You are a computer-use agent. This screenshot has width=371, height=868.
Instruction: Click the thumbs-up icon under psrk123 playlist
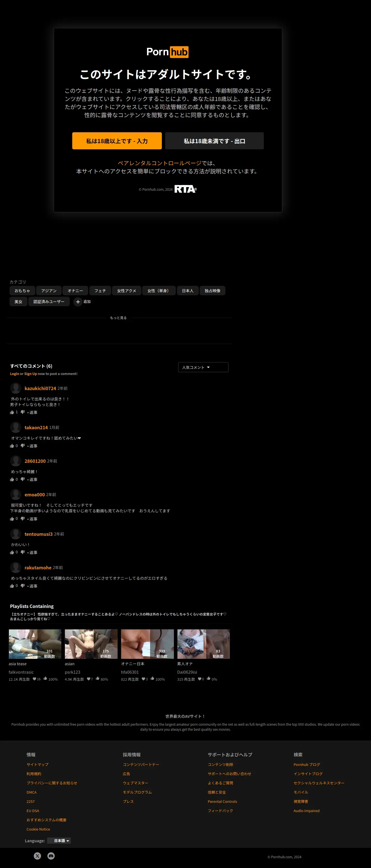coord(97,679)
